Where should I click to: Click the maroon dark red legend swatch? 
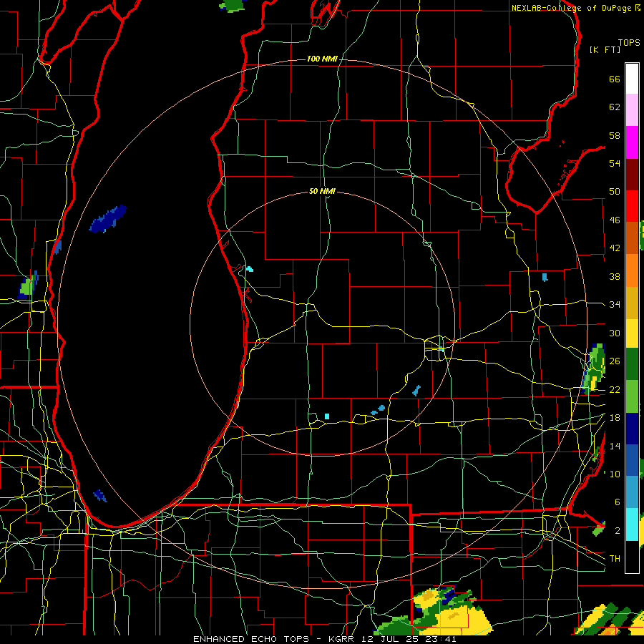pos(632,175)
